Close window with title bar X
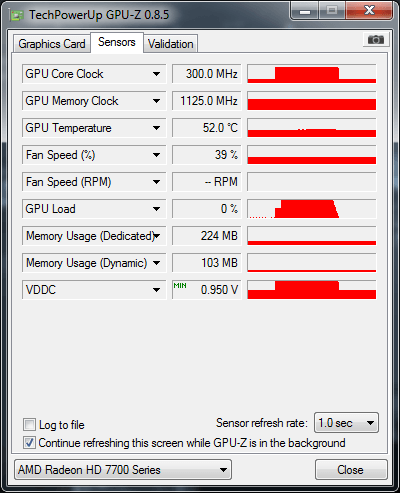The width and height of the screenshot is (400, 493). (x=369, y=11)
